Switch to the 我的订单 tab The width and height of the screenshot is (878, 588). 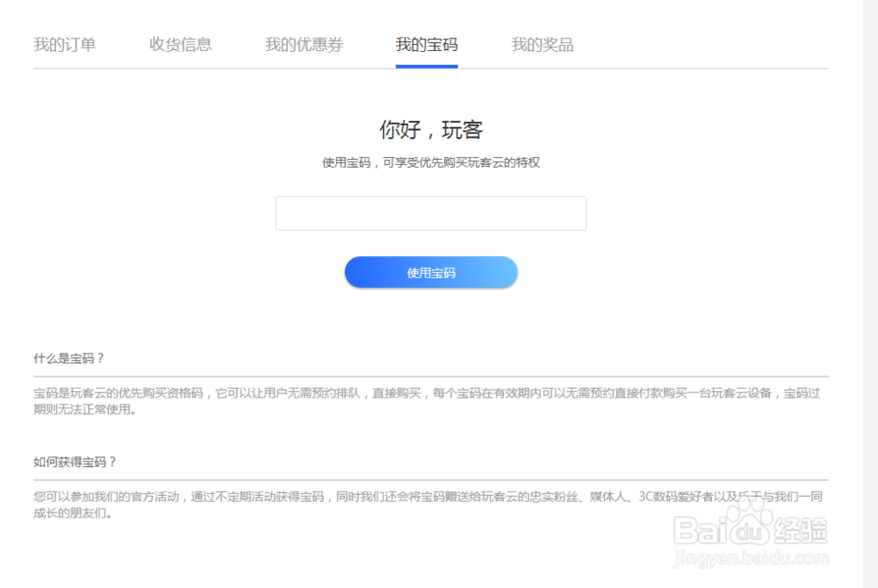tap(65, 45)
